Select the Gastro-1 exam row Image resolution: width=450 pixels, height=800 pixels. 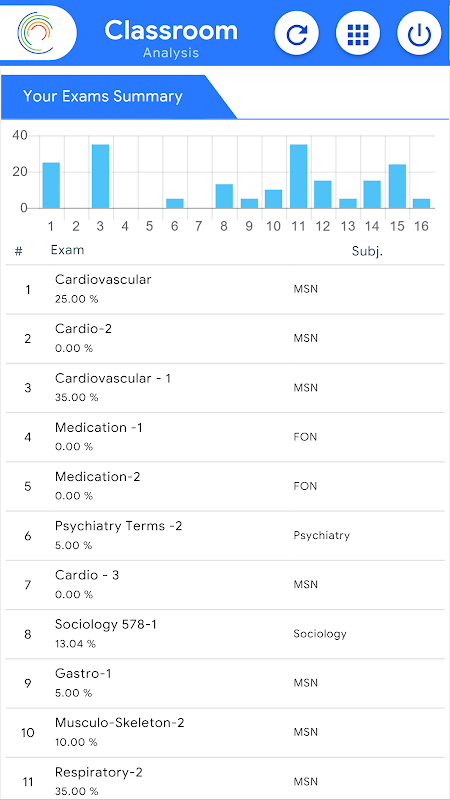coord(225,683)
